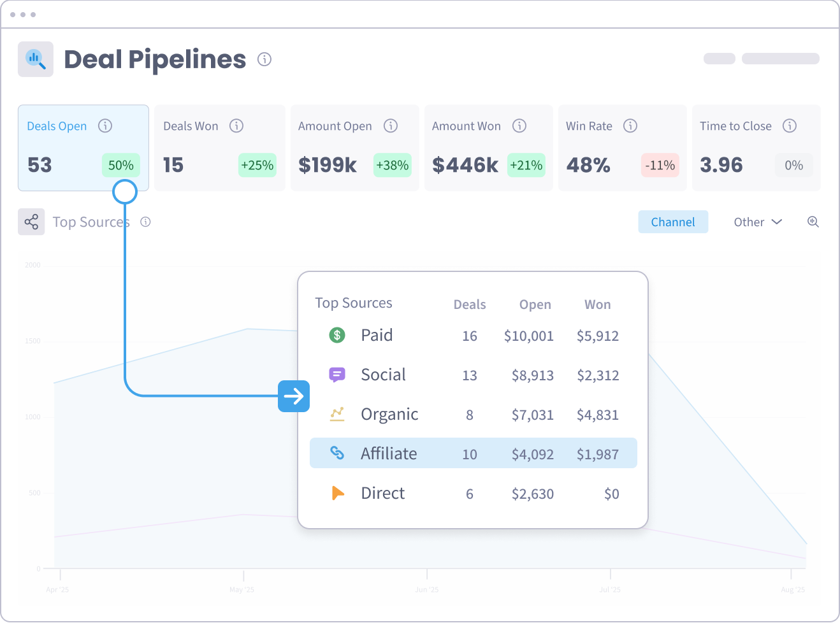The height and width of the screenshot is (623, 840).
Task: Click the blue arrow button on popup
Action: tap(294, 396)
